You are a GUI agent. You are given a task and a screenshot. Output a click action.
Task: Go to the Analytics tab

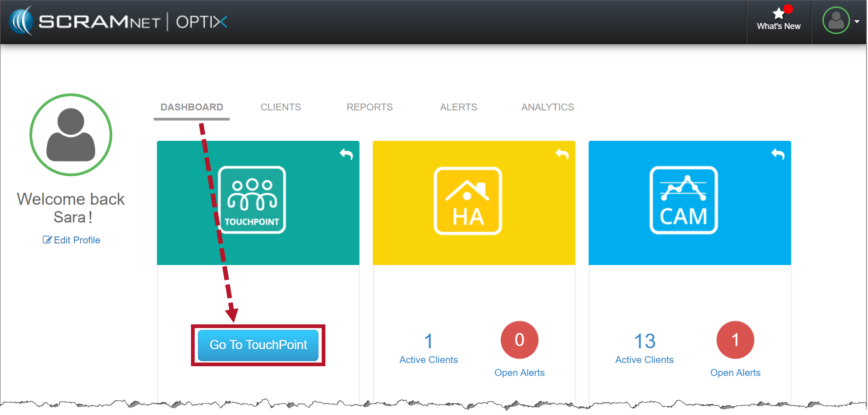547,107
